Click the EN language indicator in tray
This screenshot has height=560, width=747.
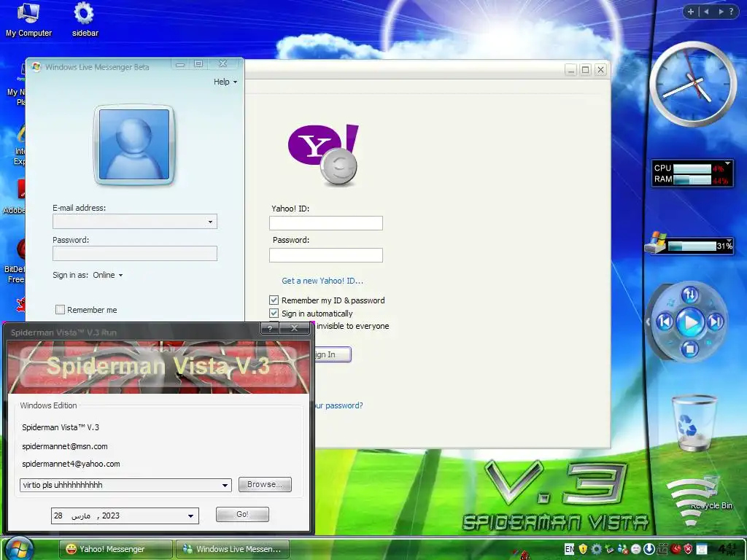[569, 549]
